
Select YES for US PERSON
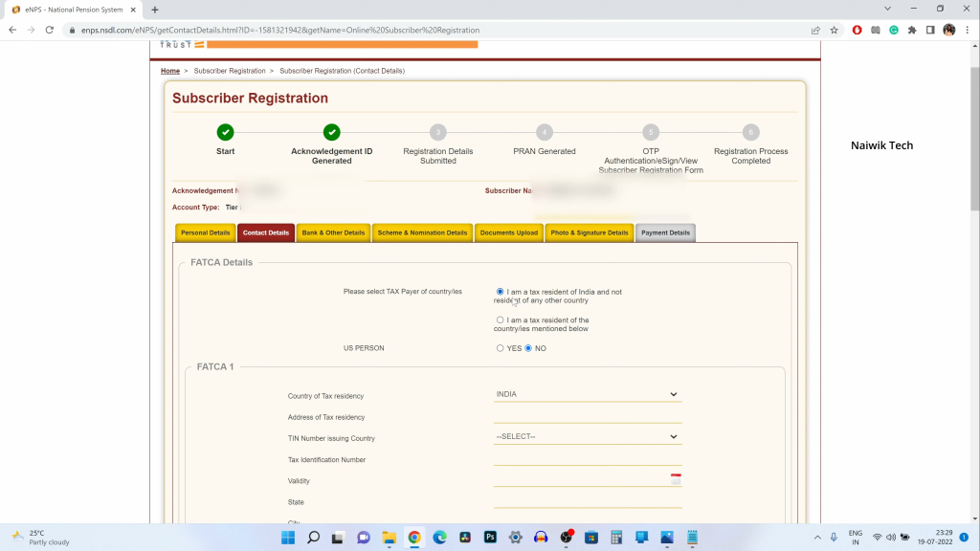[500, 348]
